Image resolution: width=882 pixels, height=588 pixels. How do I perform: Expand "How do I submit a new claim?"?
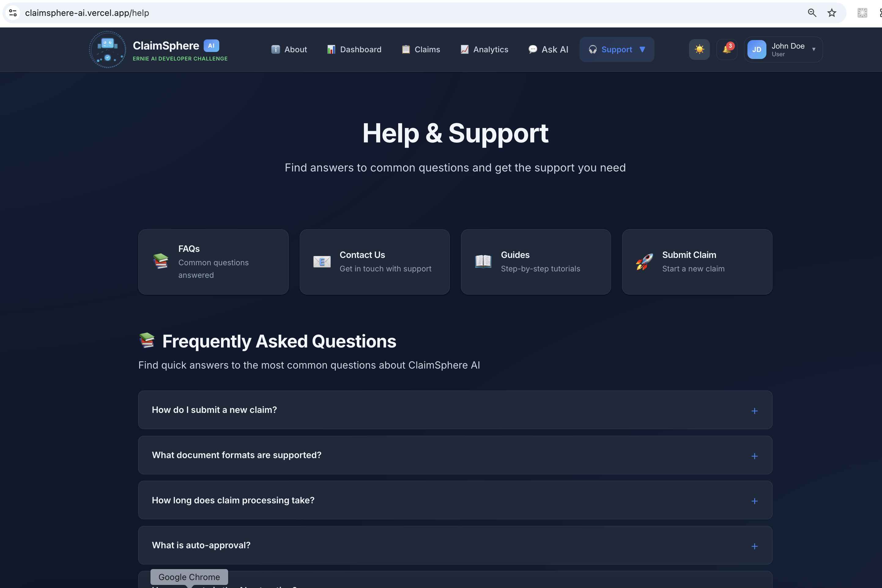754,411
